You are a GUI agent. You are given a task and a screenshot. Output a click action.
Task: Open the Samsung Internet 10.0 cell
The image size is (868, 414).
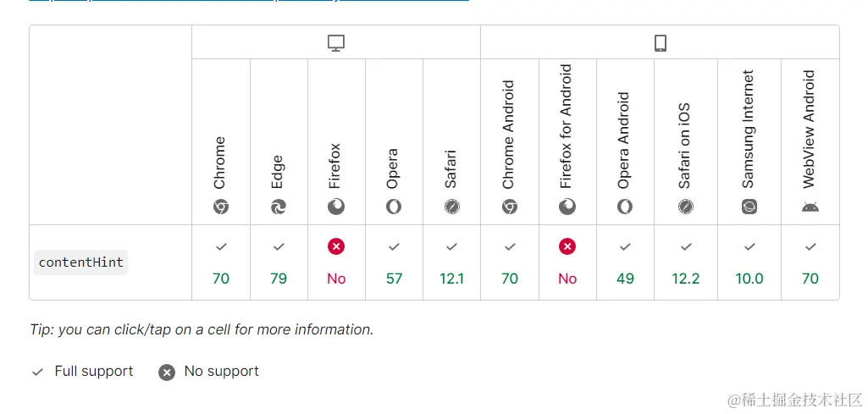(x=749, y=262)
